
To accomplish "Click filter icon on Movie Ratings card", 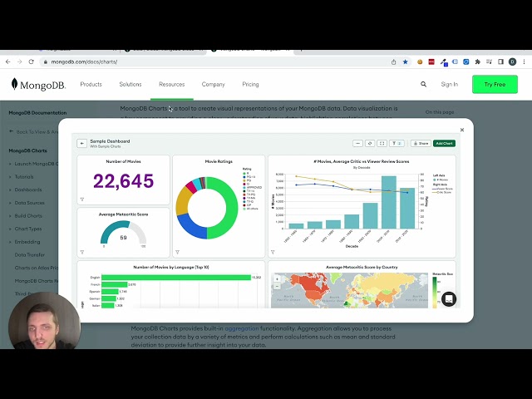I will click(177, 252).
